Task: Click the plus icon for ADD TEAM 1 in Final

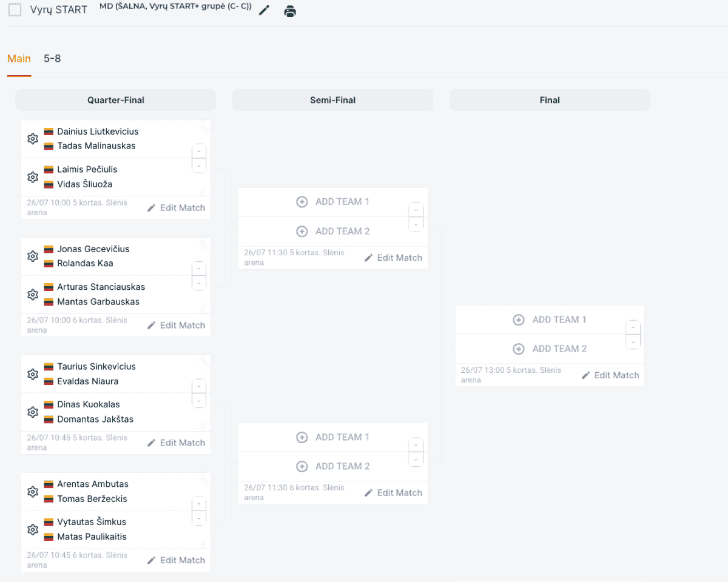Action: pos(519,319)
